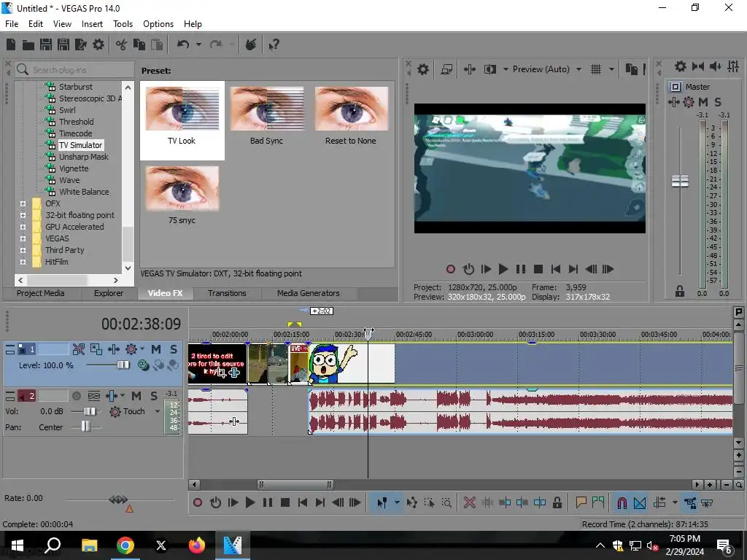Open Normal Edit tool dropdown arrow
This screenshot has height=560, width=747.
tap(396, 502)
